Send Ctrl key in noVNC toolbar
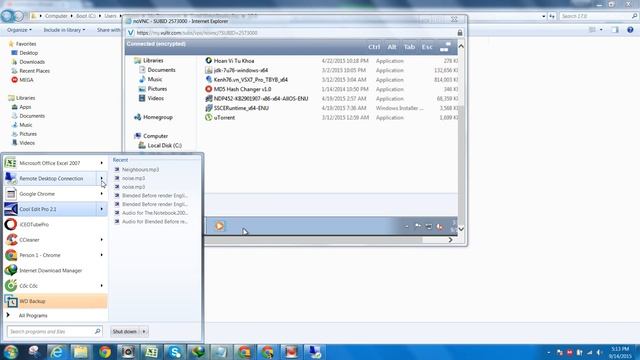The height and width of the screenshot is (360, 640). click(x=374, y=47)
